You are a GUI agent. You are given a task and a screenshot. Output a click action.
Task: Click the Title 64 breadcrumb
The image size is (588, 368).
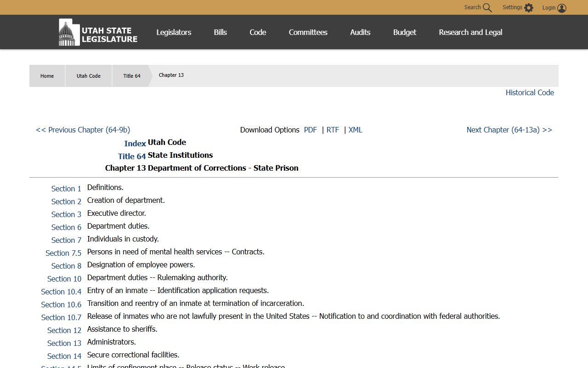point(132,76)
